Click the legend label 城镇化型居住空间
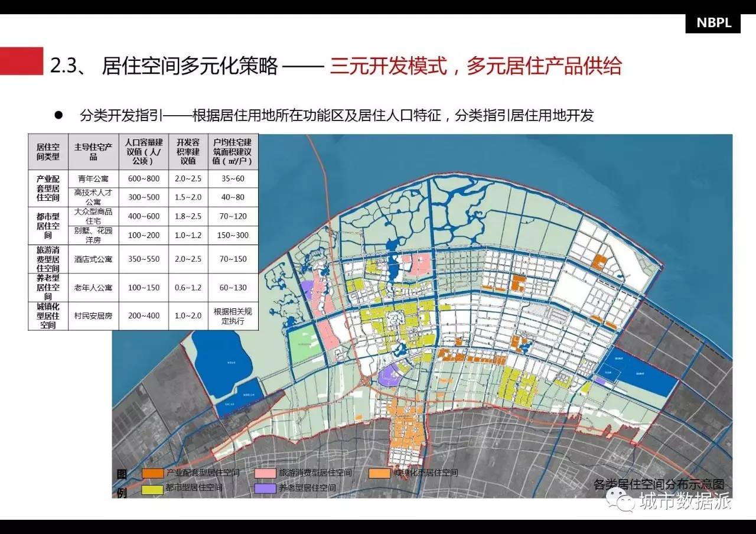The width and height of the screenshot is (756, 534). 425,473
